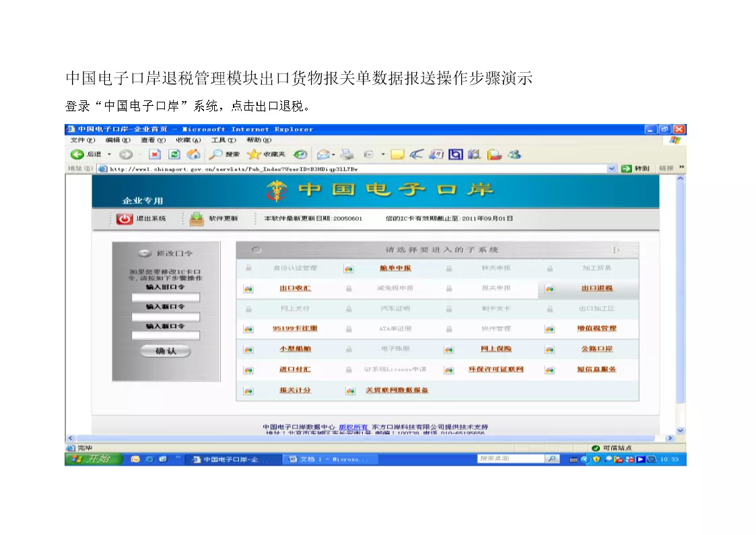Click the Windows 开始 Start button
The height and width of the screenshot is (535, 756).
tap(93, 459)
